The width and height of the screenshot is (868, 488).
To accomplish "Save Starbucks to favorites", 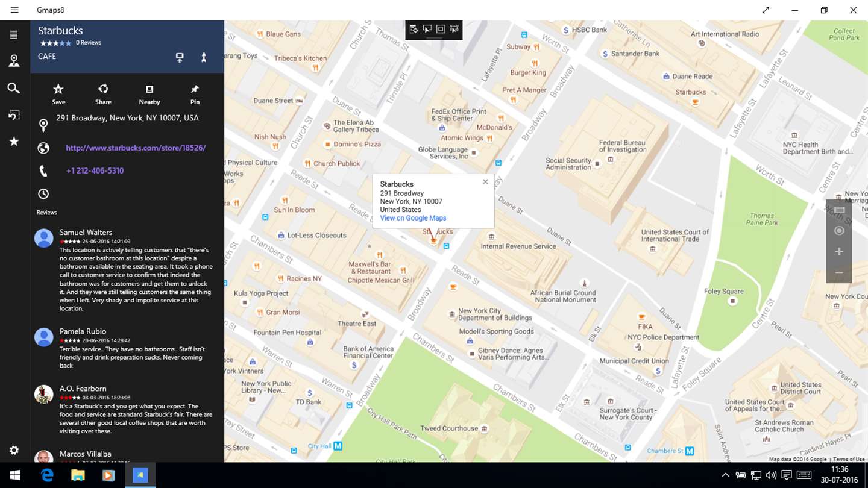I will point(58,94).
